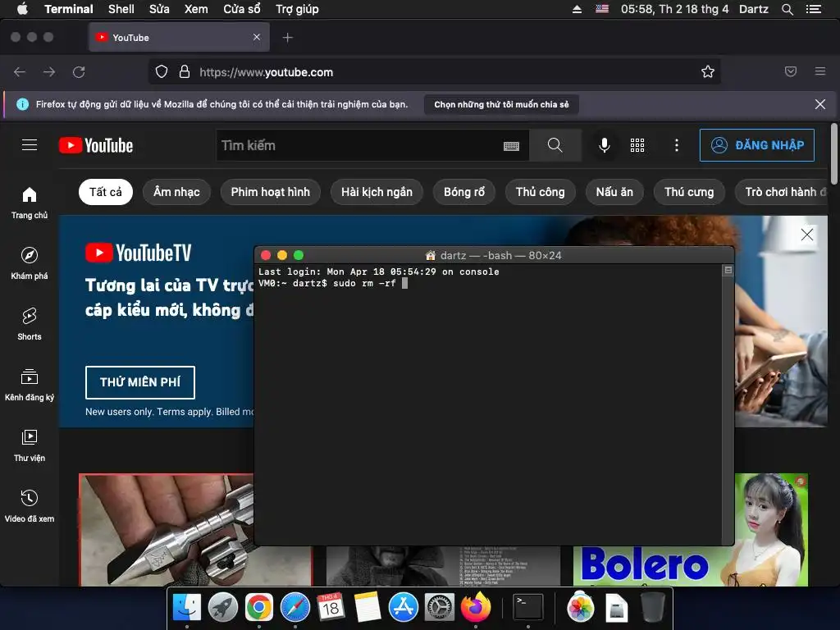This screenshot has height=630, width=840.
Task: Open the Shell menu in menu bar
Action: pyautogui.click(x=121, y=9)
